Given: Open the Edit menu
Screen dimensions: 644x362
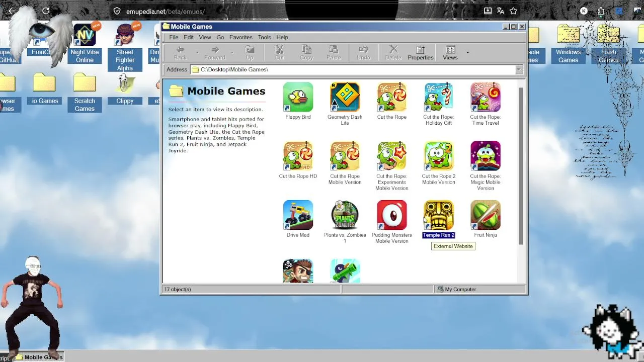Looking at the screenshot, I should click(189, 37).
